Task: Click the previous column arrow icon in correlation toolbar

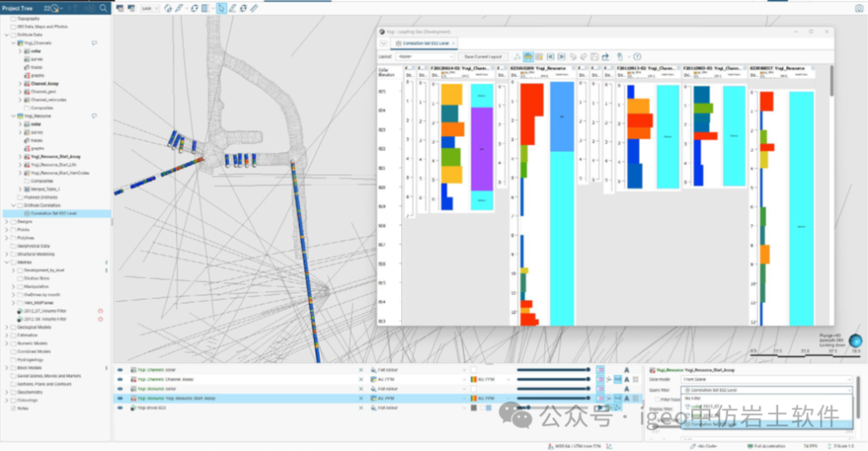Action: click(x=550, y=57)
